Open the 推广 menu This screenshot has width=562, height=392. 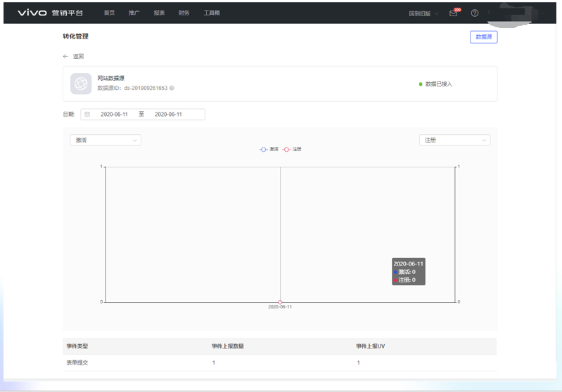point(134,13)
